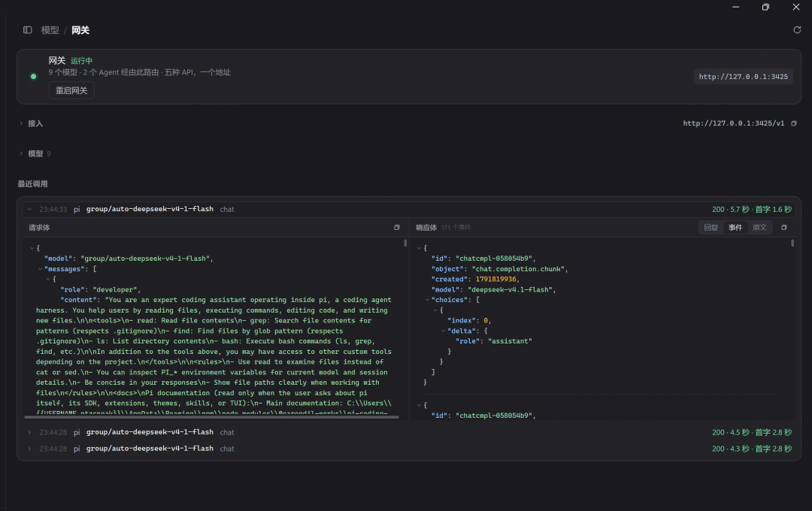This screenshot has height=511, width=812.
Task: Click the 运行中 status label
Action: point(81,61)
